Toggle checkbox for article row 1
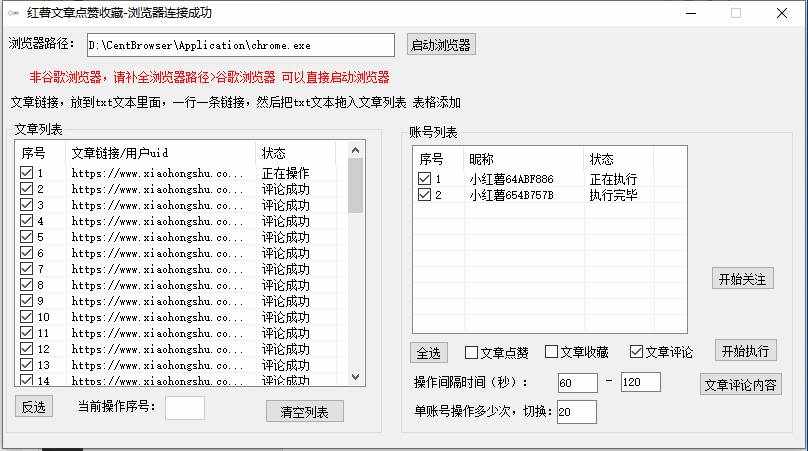The height and width of the screenshot is (451, 808). coord(27,173)
